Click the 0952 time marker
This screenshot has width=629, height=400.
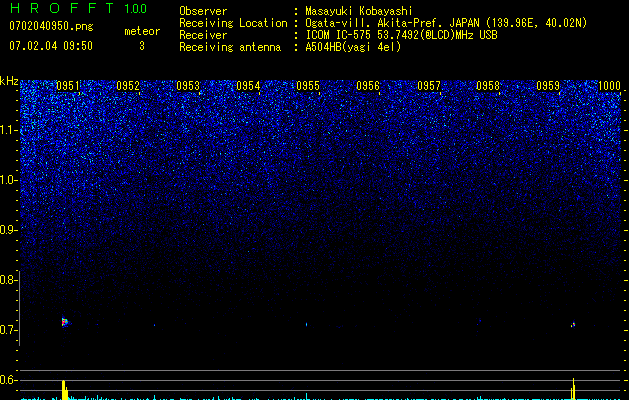click(128, 86)
